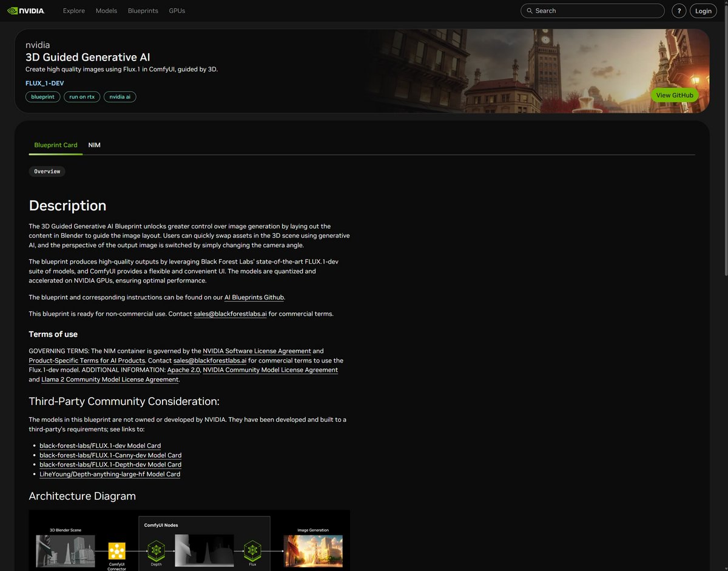Click the Description heading

tap(67, 205)
